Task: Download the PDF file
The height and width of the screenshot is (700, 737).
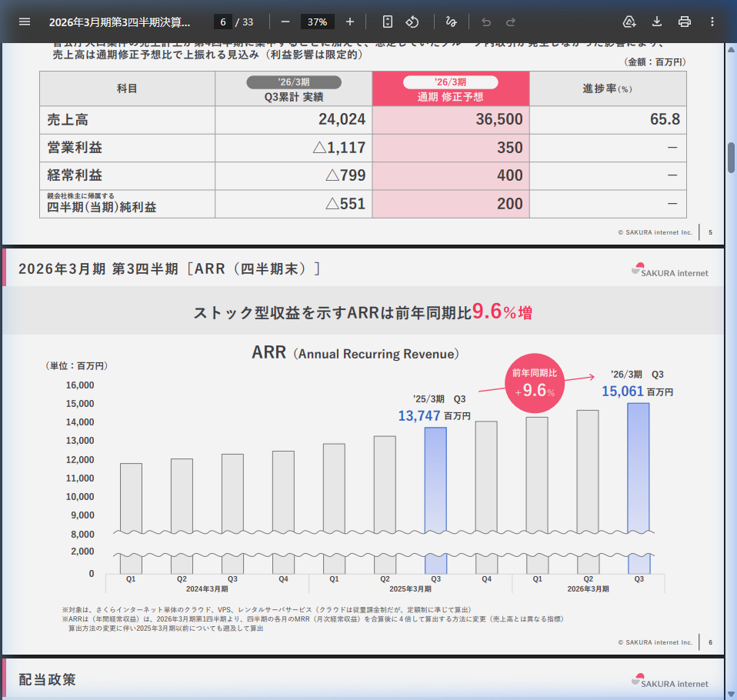Action: click(657, 22)
